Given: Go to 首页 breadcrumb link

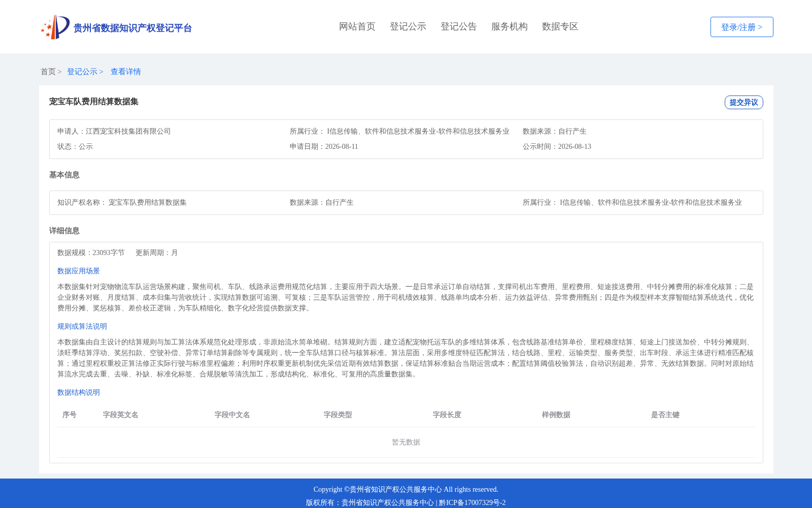Looking at the screenshot, I should click(x=48, y=72).
